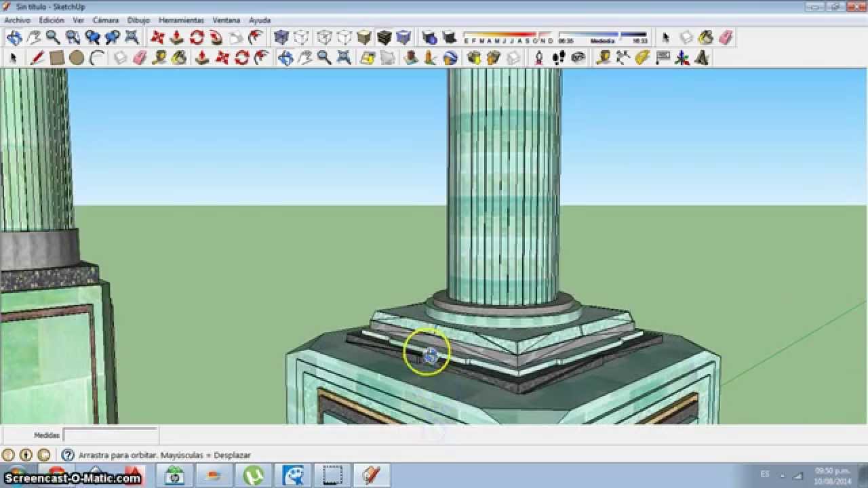
Task: Click the Instructor question-mark status icon
Action: point(68,455)
